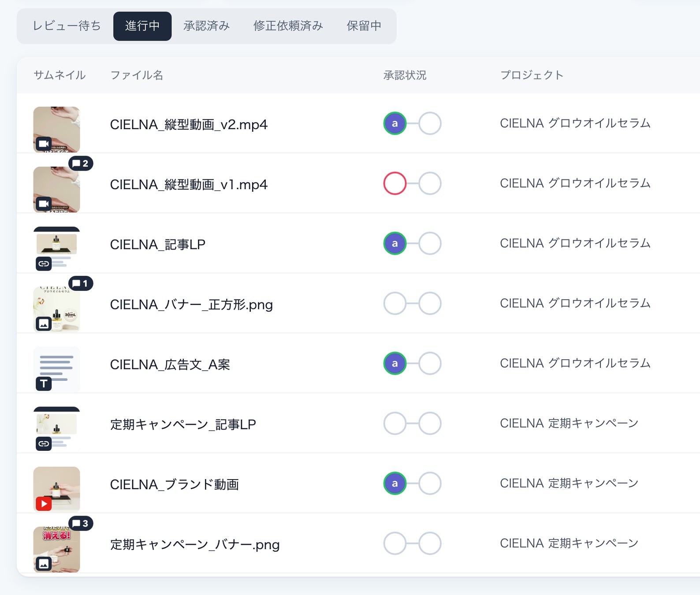The width and height of the screenshot is (700, 595).
Task: Open the 修正依頼済み tab
Action: click(288, 26)
